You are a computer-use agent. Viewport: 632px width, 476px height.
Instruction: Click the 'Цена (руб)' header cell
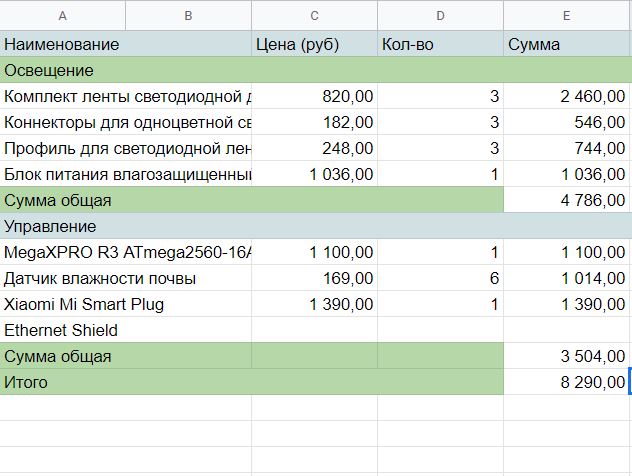(x=314, y=44)
